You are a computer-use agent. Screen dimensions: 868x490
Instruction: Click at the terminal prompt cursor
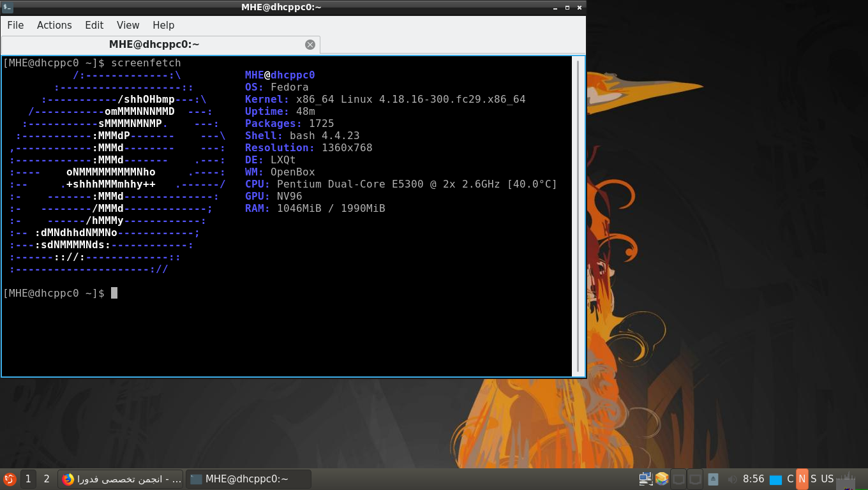pos(114,293)
